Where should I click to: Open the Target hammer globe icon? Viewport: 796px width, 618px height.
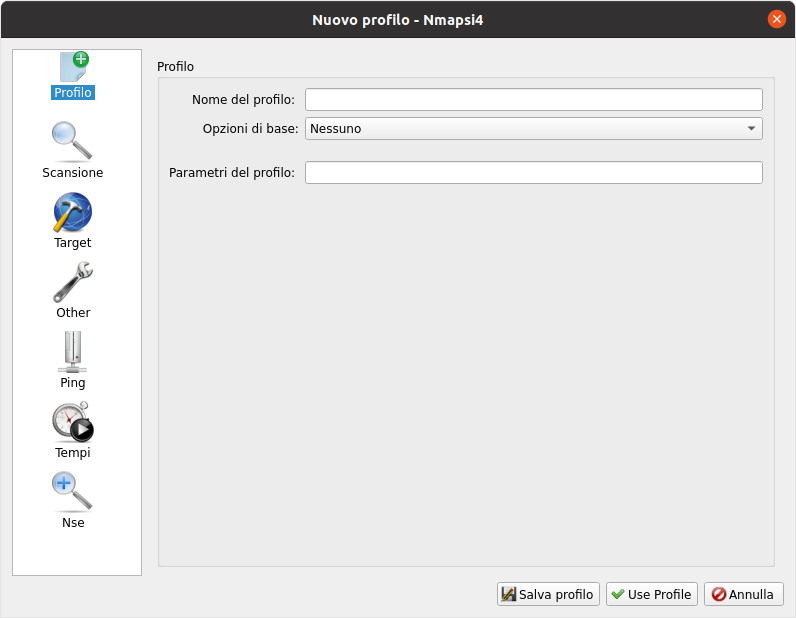[x=73, y=212]
